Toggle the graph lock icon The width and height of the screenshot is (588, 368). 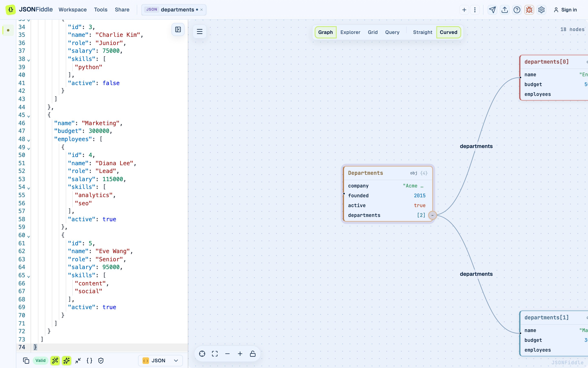[x=253, y=354]
